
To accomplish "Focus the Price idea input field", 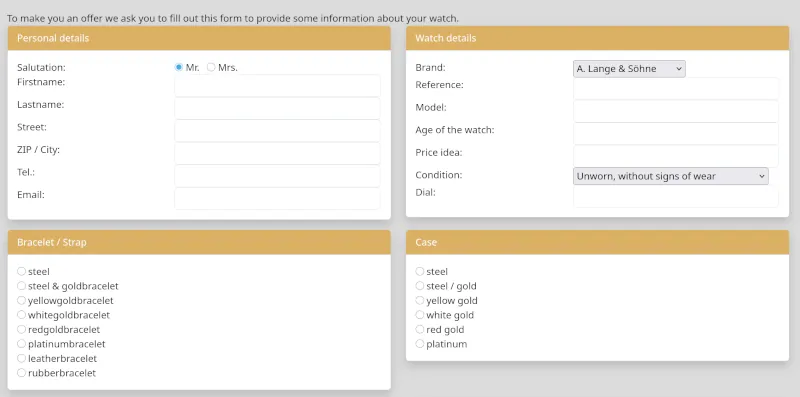I will [x=676, y=156].
